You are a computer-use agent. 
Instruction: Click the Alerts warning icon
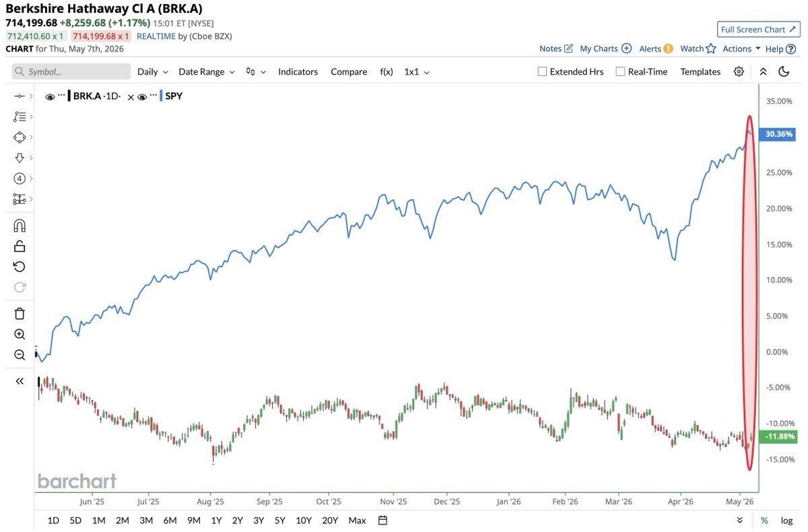668,48
